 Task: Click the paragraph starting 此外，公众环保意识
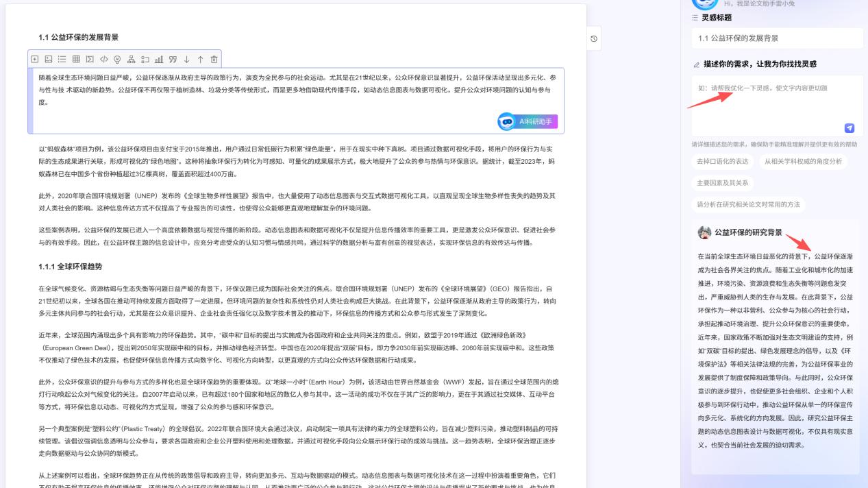pos(297,394)
